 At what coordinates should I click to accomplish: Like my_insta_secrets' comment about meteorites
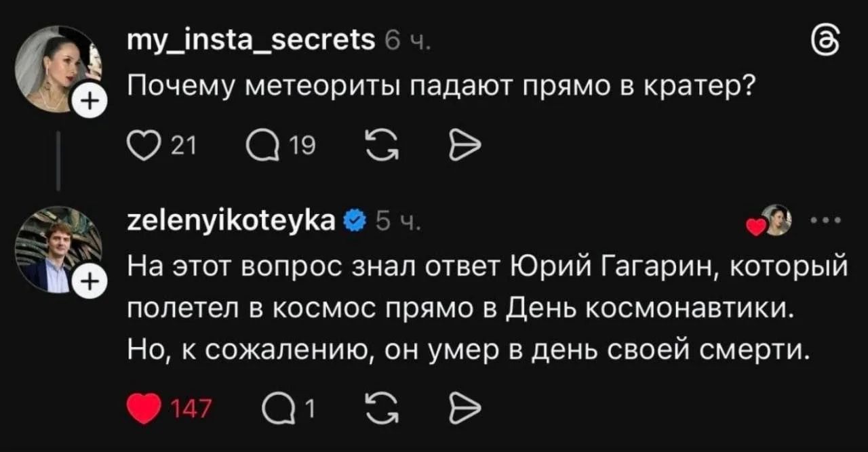(x=142, y=143)
